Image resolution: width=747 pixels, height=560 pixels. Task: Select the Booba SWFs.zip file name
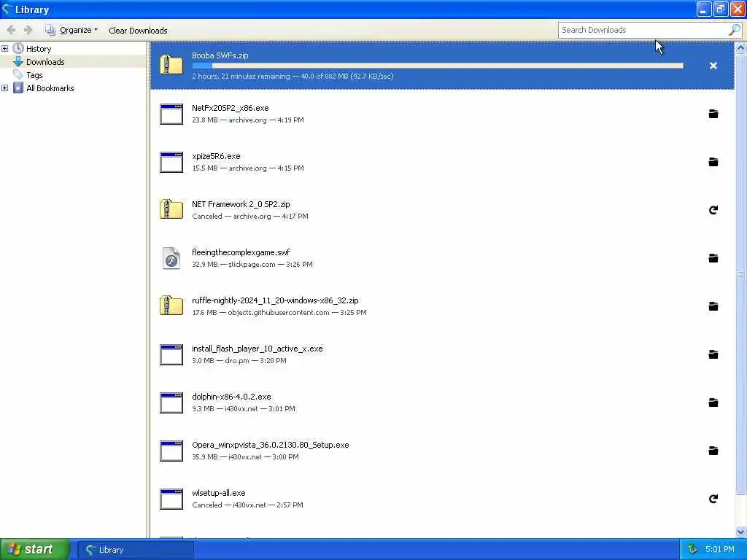tap(220, 55)
